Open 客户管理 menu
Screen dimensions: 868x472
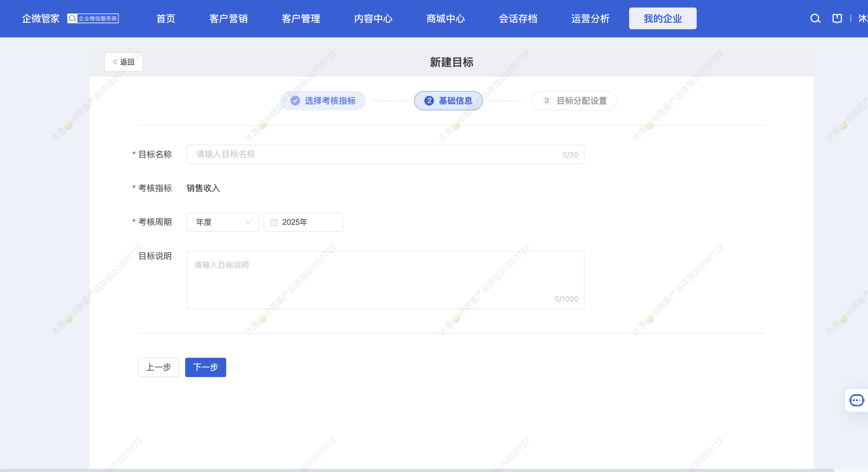[301, 18]
